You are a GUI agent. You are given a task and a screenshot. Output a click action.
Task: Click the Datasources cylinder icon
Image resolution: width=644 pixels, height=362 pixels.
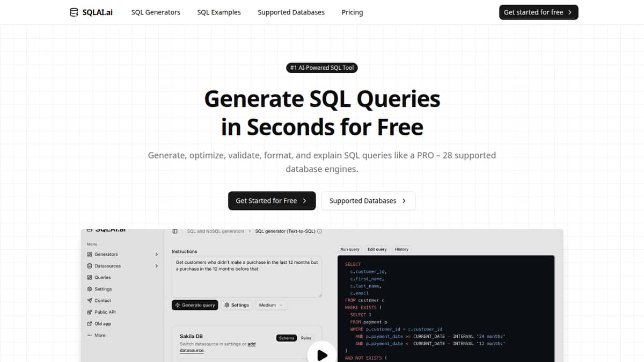[x=90, y=266]
